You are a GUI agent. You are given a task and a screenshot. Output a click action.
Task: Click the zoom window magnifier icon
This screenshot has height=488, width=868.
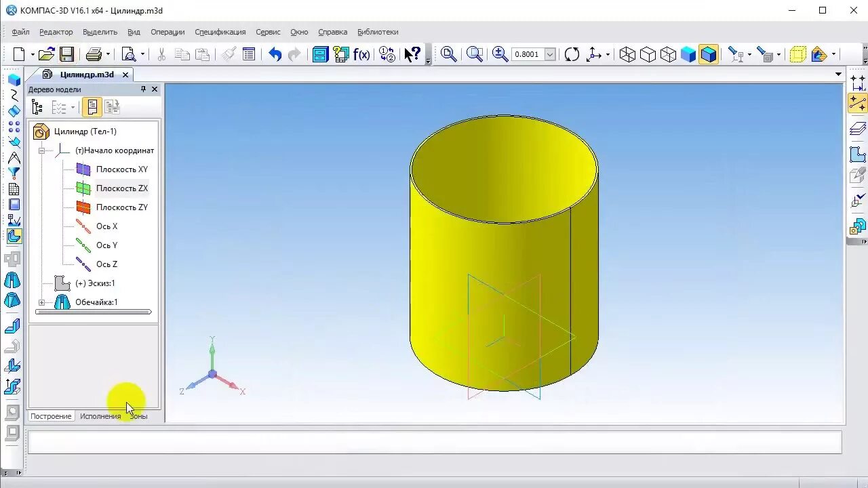[475, 55]
